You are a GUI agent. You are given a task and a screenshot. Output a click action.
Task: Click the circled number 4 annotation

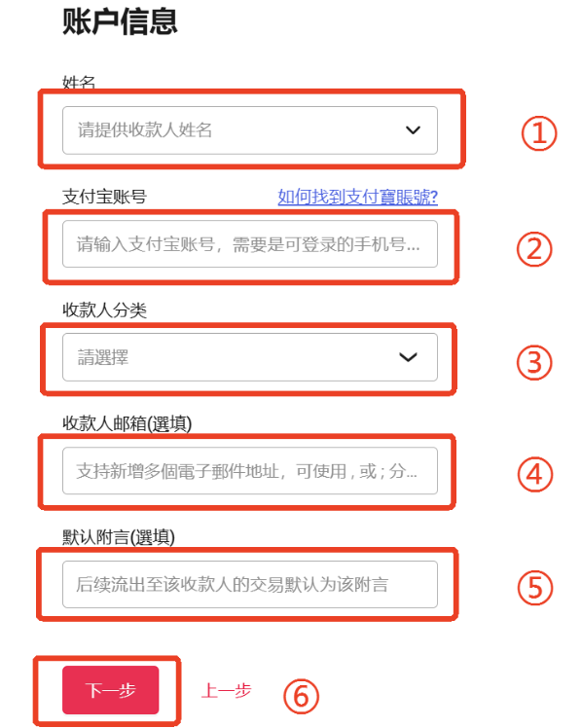tap(535, 475)
